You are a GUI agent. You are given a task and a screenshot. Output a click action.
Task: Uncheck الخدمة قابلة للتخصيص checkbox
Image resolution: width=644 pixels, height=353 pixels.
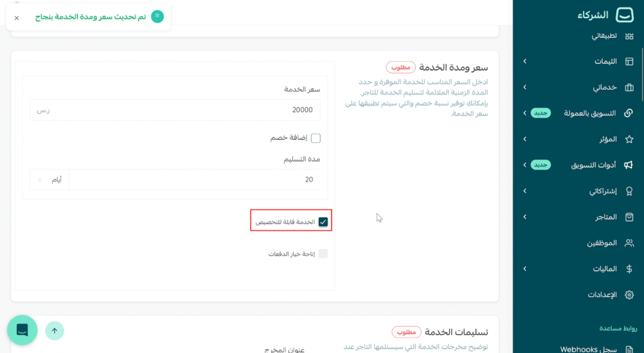coord(323,222)
